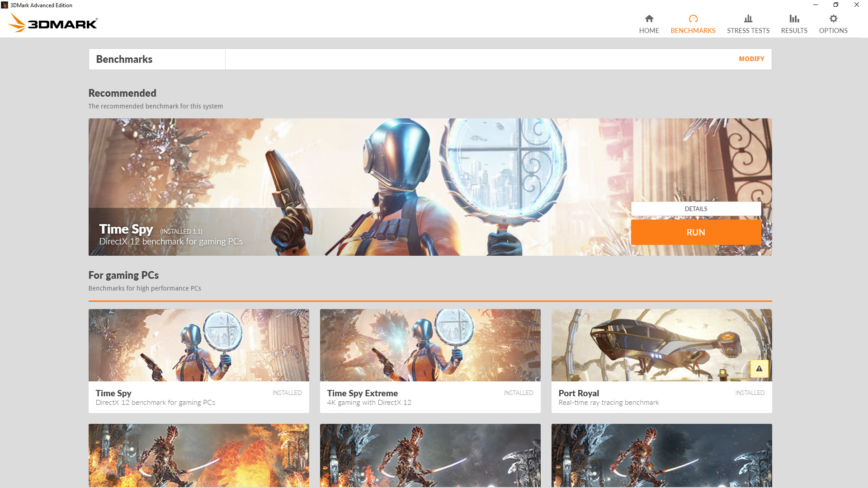Open the fiery Fire Strike thumbnail
This screenshot has height=488, width=868.
click(x=198, y=455)
